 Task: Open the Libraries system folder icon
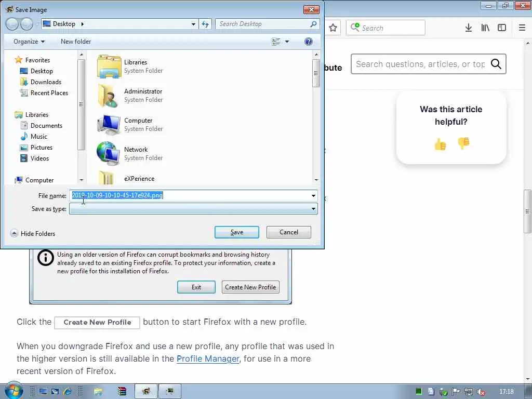[109, 66]
